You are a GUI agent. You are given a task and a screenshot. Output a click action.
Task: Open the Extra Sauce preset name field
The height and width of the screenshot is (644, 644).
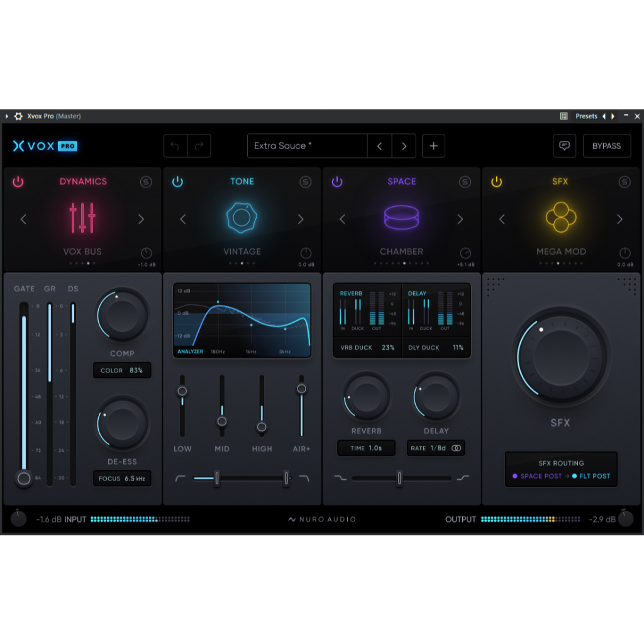pos(307,146)
